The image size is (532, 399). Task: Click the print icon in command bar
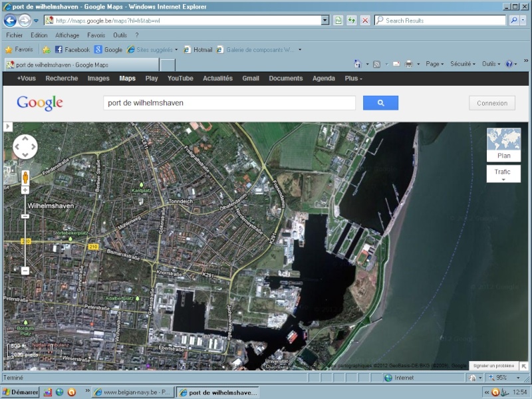pyautogui.click(x=409, y=64)
